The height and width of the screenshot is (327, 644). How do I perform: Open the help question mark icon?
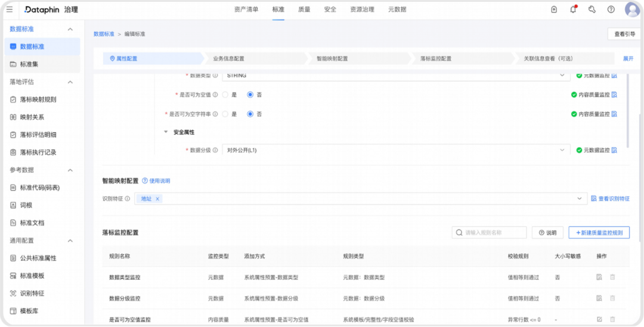[x=611, y=10]
